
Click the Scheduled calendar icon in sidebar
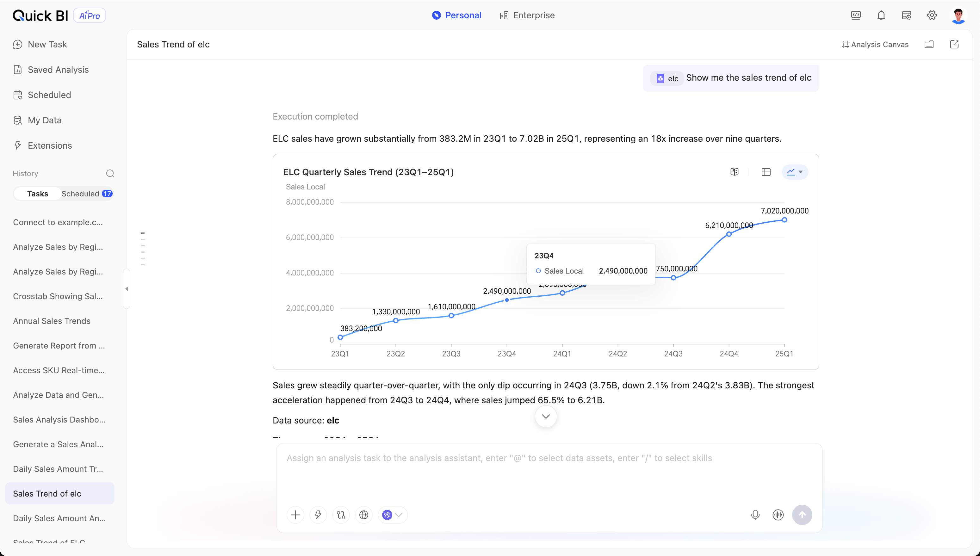(18, 95)
